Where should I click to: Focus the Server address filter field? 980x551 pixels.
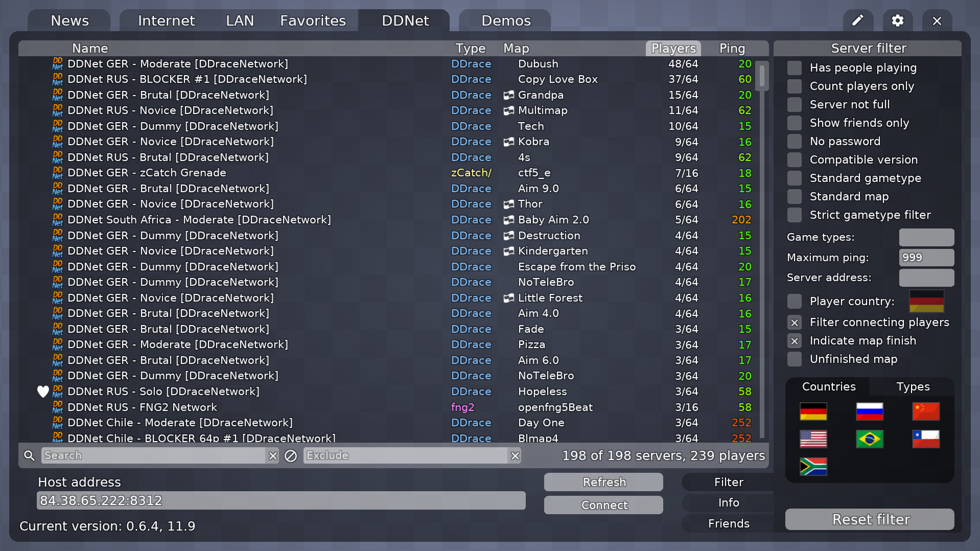[x=926, y=278]
